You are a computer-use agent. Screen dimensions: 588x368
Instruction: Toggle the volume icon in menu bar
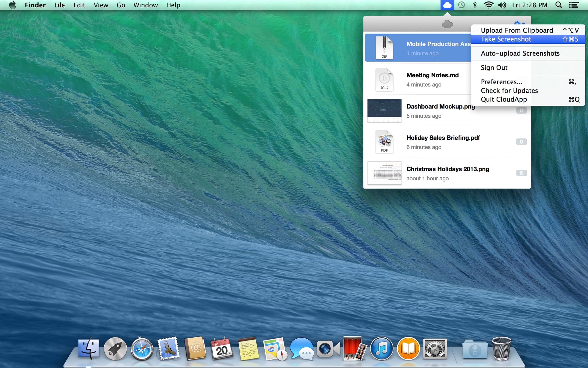pos(502,5)
